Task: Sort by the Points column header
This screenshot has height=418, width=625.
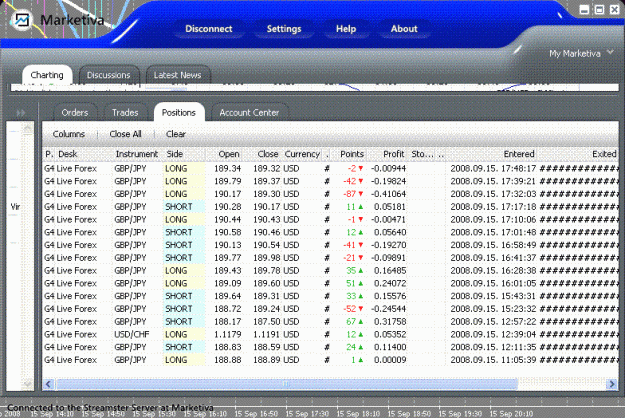Action: [x=352, y=154]
